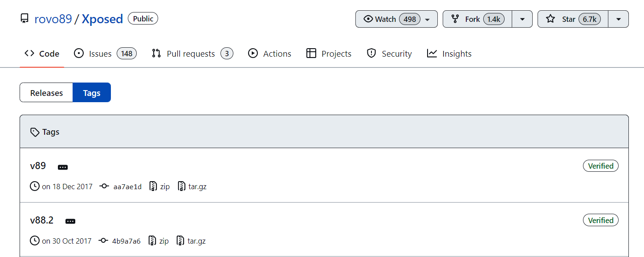
Task: Expand the v88.2 tag message ellipsis
Action: point(70,221)
